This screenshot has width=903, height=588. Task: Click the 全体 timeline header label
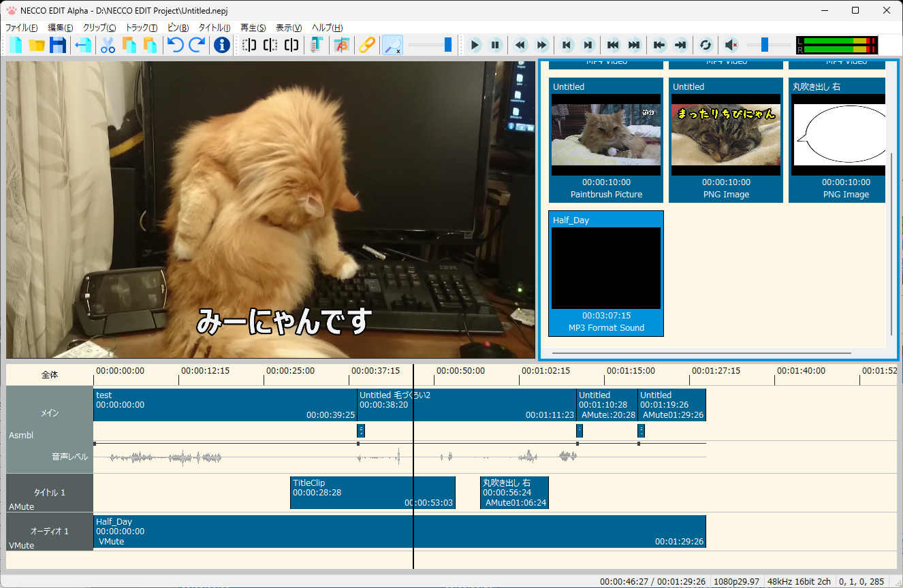coord(50,375)
